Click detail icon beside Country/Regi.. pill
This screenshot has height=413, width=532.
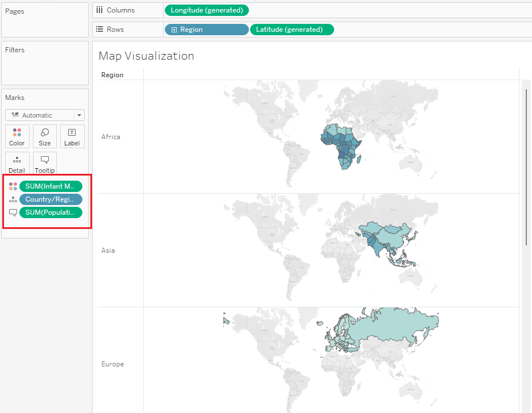pyautogui.click(x=13, y=199)
